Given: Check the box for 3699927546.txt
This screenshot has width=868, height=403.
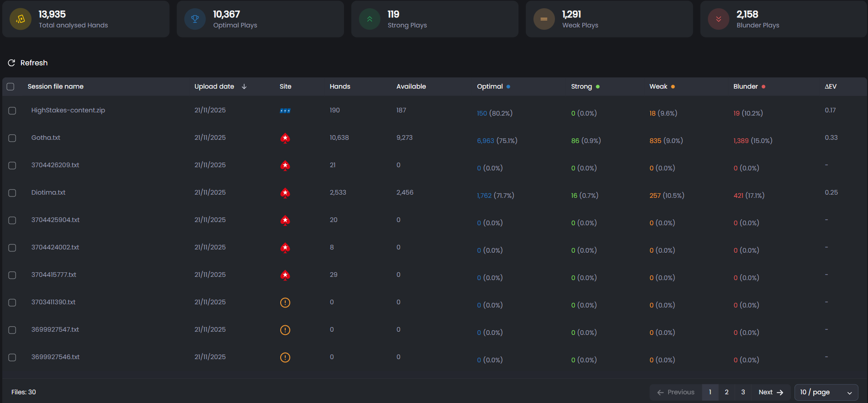Looking at the screenshot, I should click(12, 357).
